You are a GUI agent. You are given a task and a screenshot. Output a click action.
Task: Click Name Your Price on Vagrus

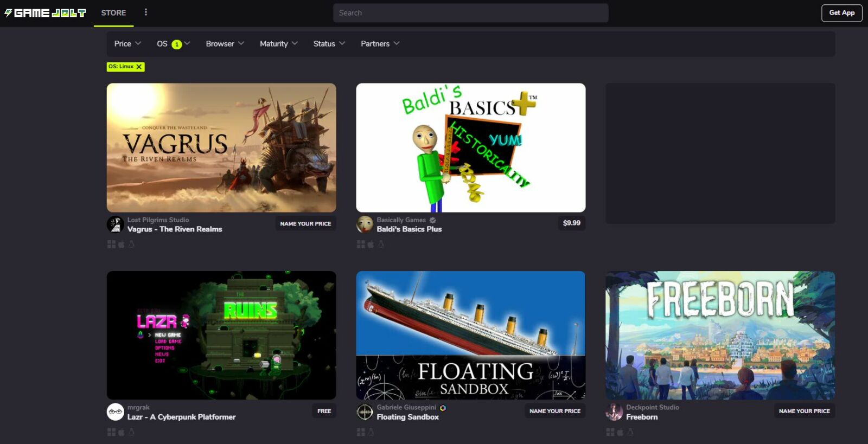click(x=305, y=224)
